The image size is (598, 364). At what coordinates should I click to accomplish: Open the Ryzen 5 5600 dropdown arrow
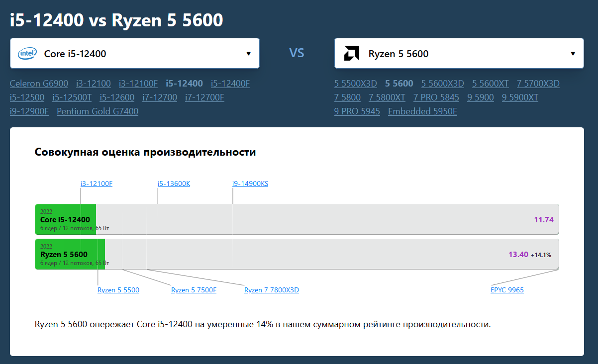[573, 54]
